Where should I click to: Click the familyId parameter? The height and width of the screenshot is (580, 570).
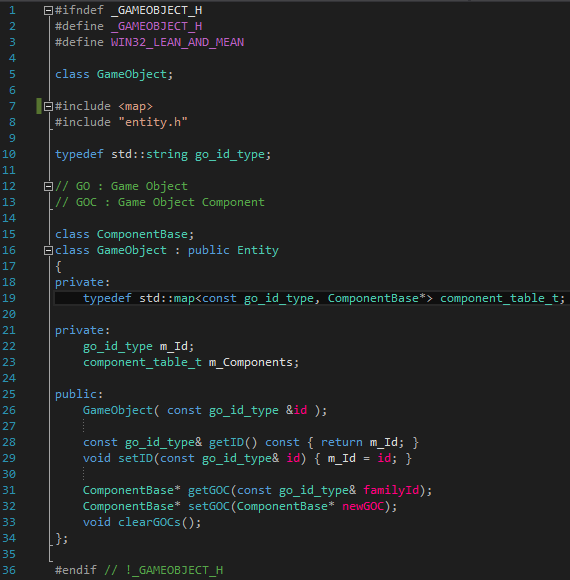[391, 490]
